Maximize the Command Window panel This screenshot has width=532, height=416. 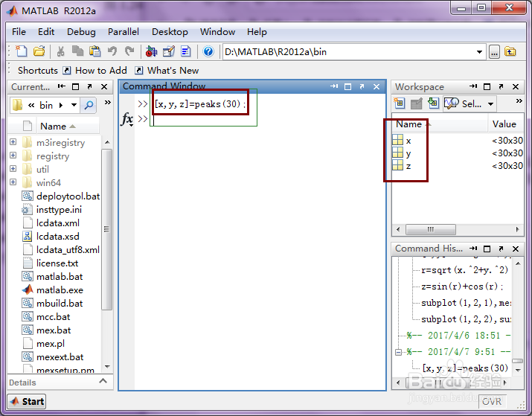[x=347, y=86]
